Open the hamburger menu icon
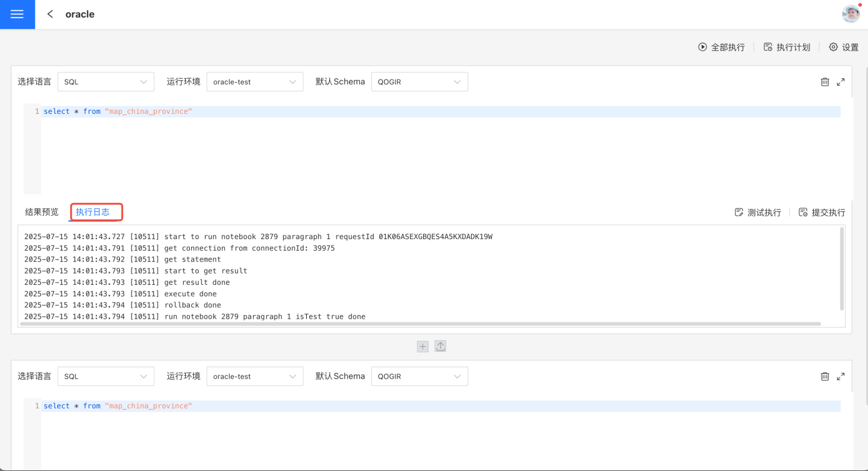 [x=17, y=14]
